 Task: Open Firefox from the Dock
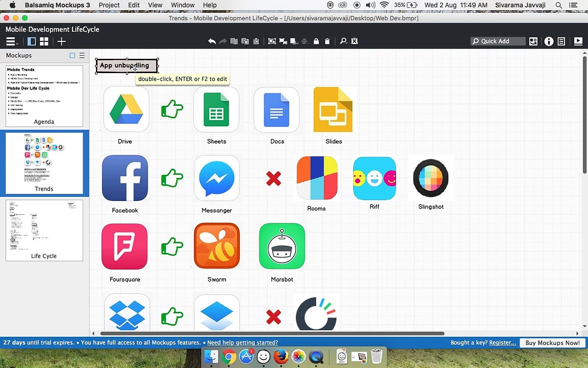(281, 356)
